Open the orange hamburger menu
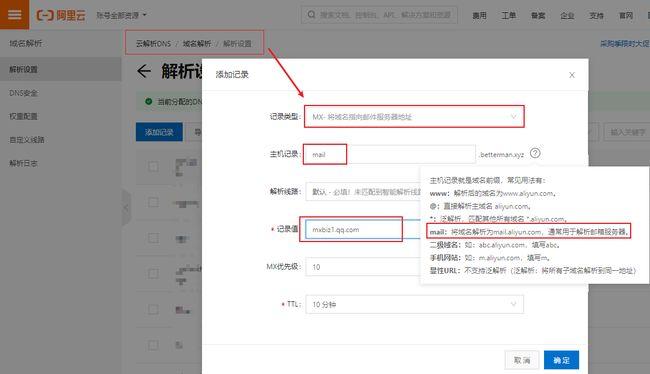 [15, 15]
